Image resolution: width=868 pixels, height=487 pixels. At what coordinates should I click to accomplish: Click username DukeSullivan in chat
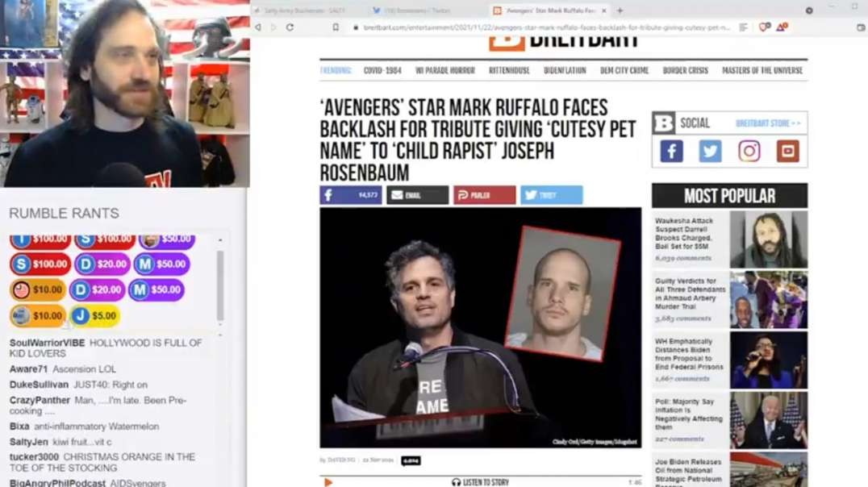click(39, 385)
